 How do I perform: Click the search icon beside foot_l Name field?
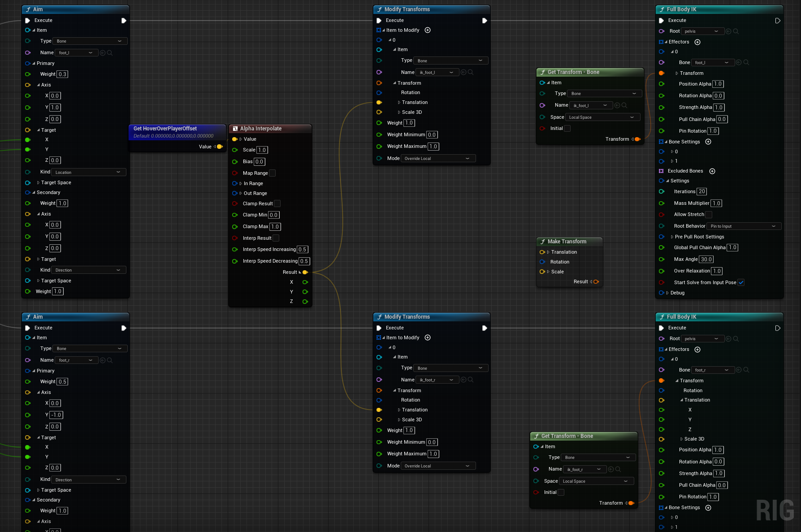click(108, 52)
